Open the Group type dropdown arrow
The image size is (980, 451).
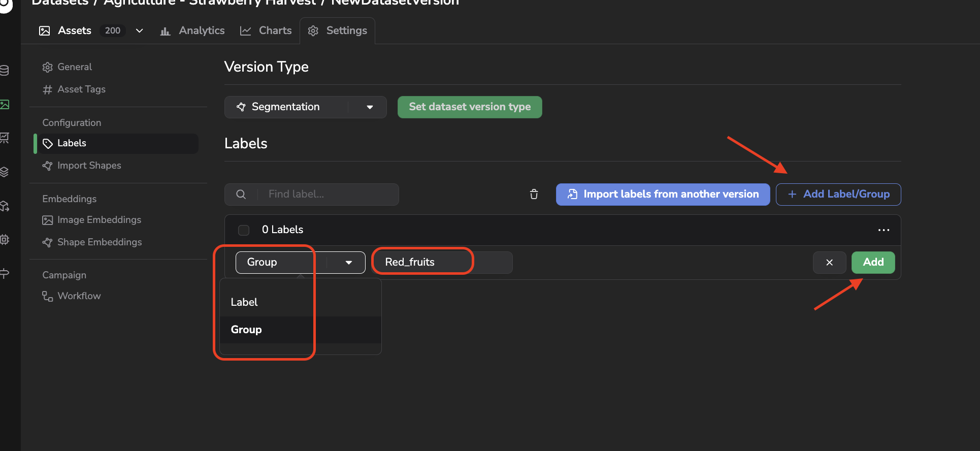click(x=349, y=263)
